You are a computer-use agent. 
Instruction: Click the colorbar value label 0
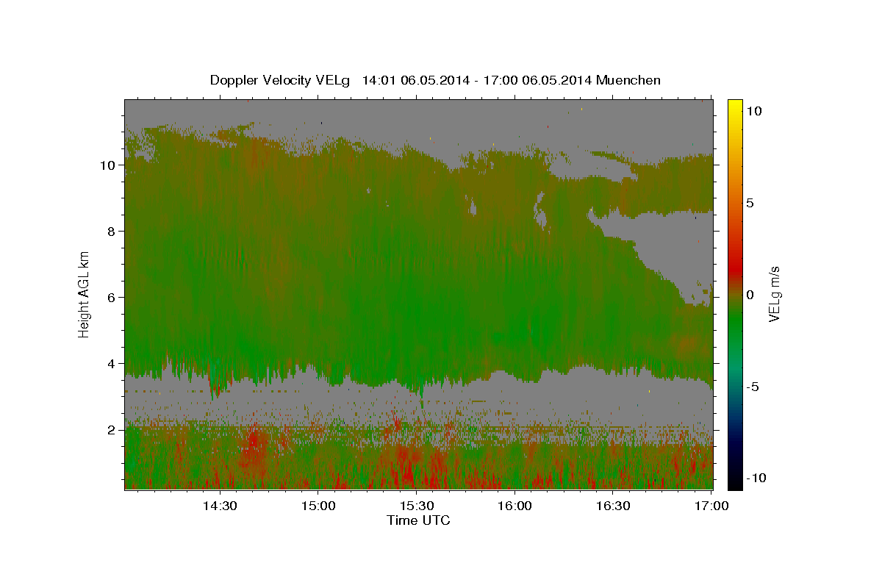[x=751, y=295]
